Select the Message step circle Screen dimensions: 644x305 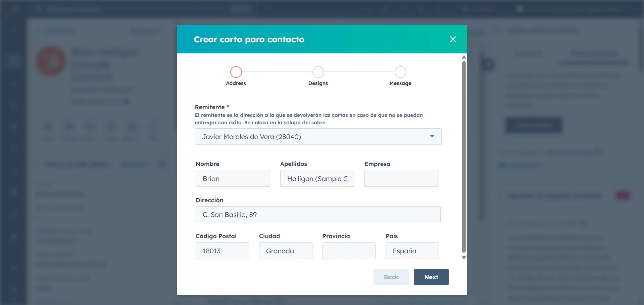pyautogui.click(x=400, y=72)
